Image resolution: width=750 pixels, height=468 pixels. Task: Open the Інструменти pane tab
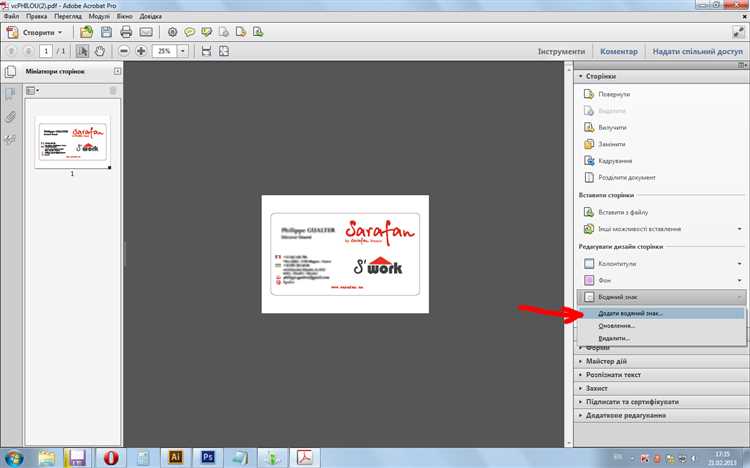(x=561, y=51)
